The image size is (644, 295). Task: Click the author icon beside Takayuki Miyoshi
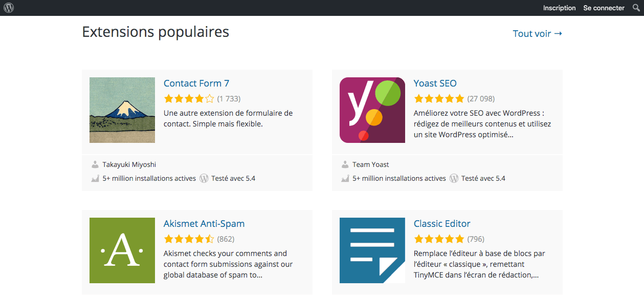click(x=95, y=164)
